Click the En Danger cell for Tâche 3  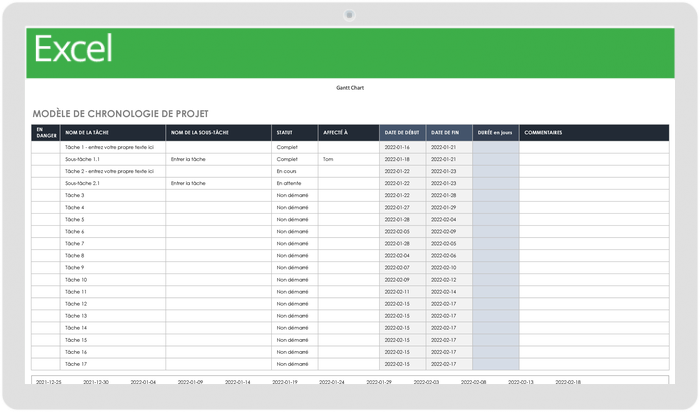[x=45, y=195]
